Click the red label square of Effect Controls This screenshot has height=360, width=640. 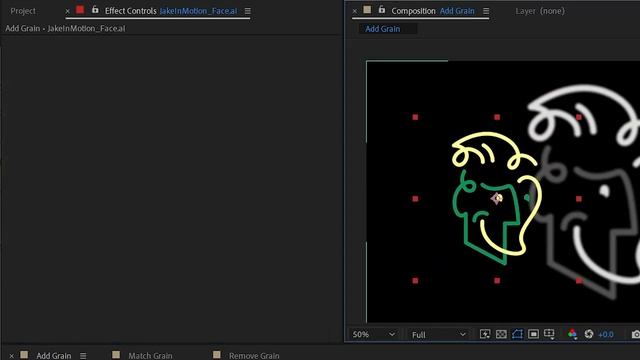pos(80,9)
